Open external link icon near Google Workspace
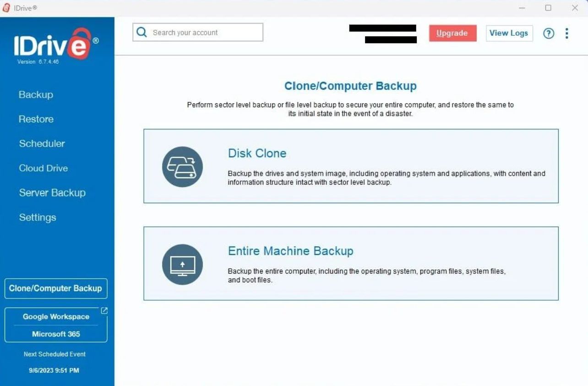 pyautogui.click(x=104, y=311)
